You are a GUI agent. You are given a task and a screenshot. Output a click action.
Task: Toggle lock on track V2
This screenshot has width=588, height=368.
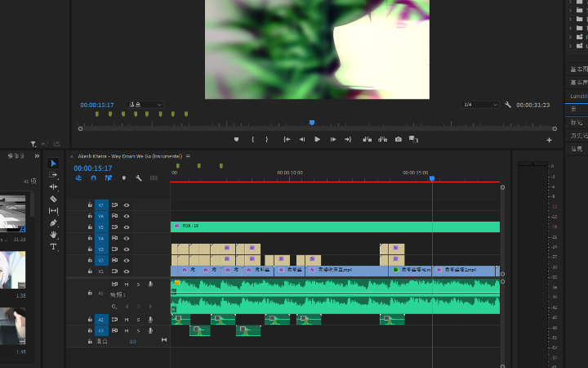click(x=90, y=260)
